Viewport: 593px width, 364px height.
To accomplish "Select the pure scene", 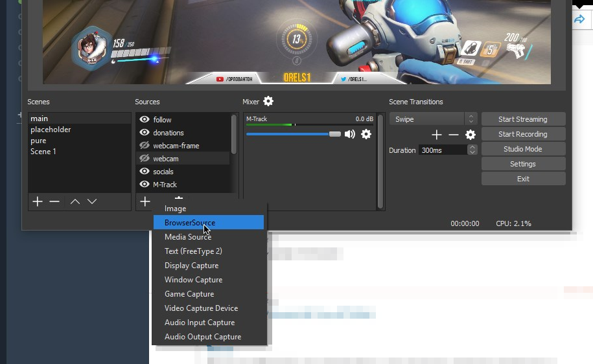I will tap(80, 141).
